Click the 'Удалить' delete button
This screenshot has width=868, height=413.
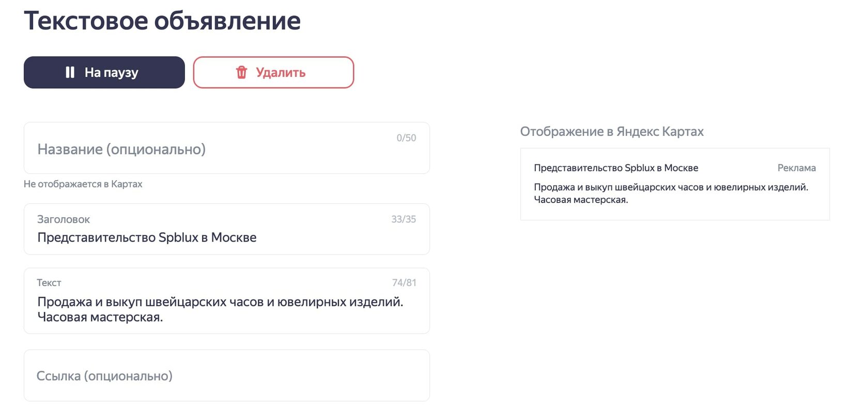(273, 72)
